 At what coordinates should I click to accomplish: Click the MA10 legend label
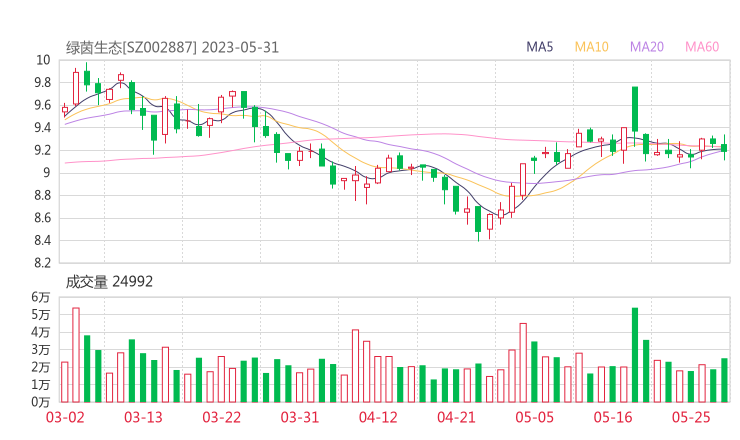tap(591, 47)
